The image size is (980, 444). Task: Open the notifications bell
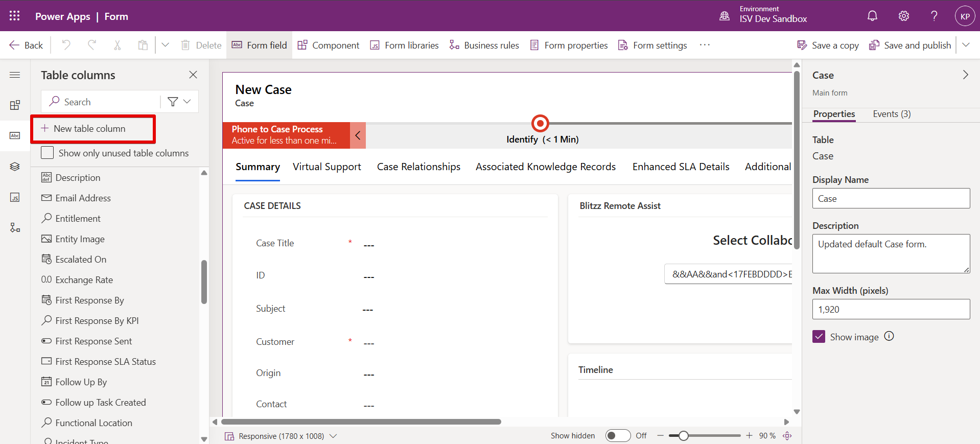(872, 16)
